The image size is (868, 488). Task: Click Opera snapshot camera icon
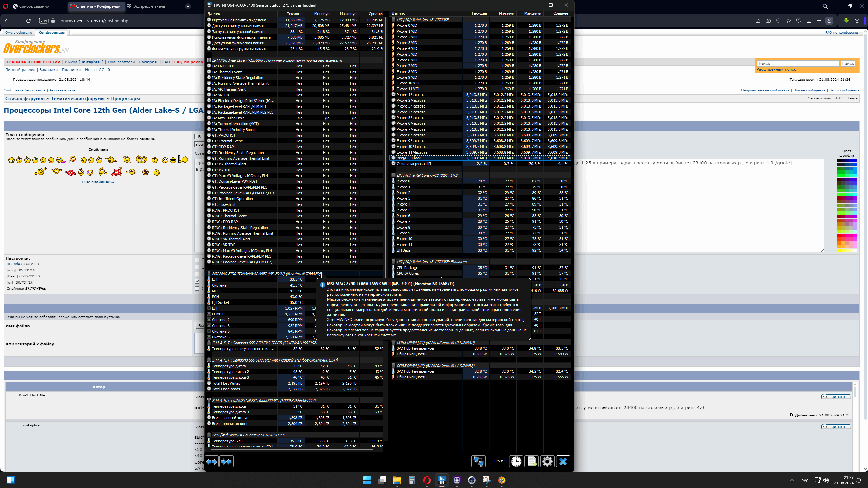point(768,21)
